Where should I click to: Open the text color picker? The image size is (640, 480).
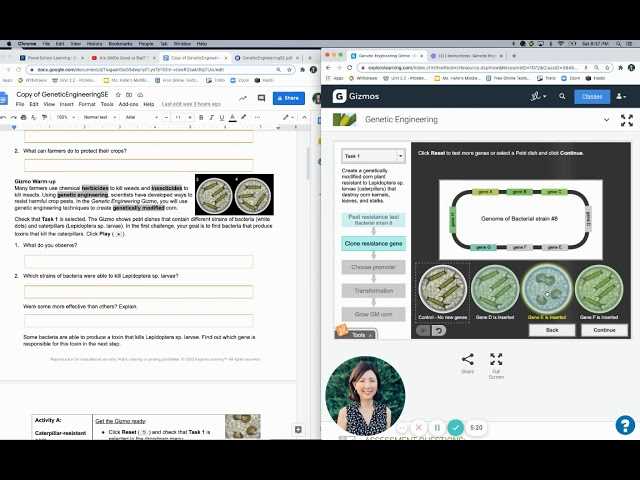(x=233, y=117)
